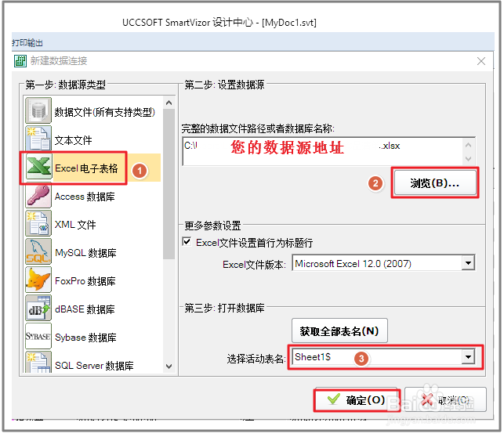Toggle Excel first row as header checkbox
Screen dimensions: 504x437
tap(187, 241)
